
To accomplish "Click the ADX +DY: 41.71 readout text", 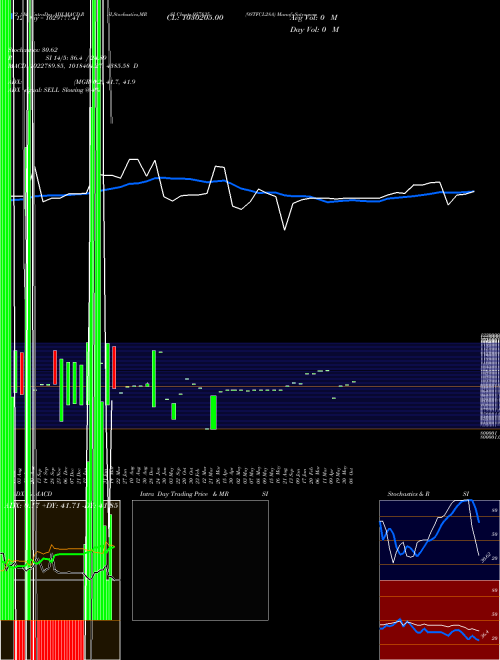I will (61, 505).
